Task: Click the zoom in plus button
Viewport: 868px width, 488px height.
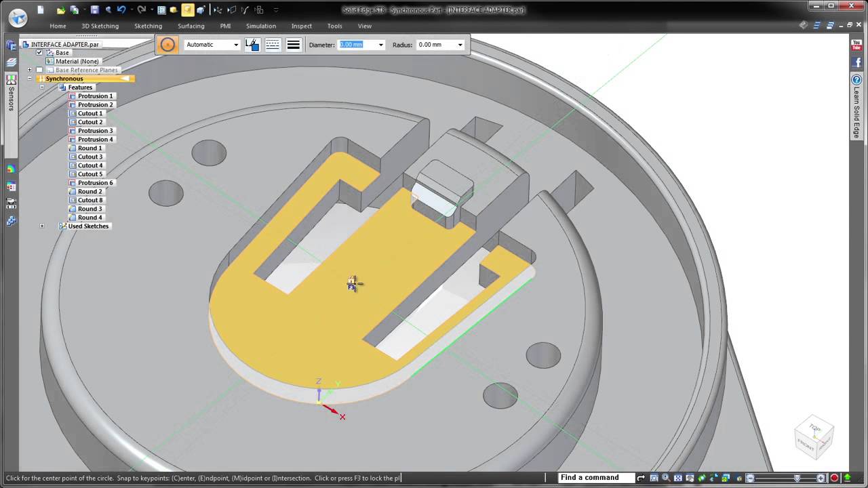Action: pos(822,478)
